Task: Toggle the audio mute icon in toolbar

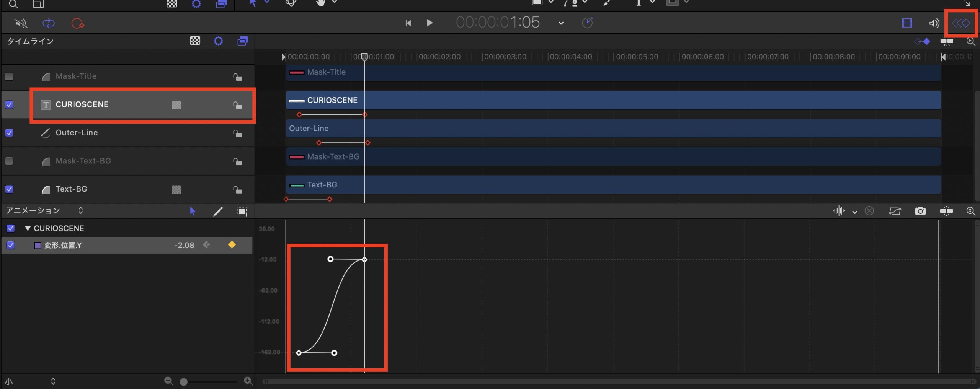Action: point(21,23)
